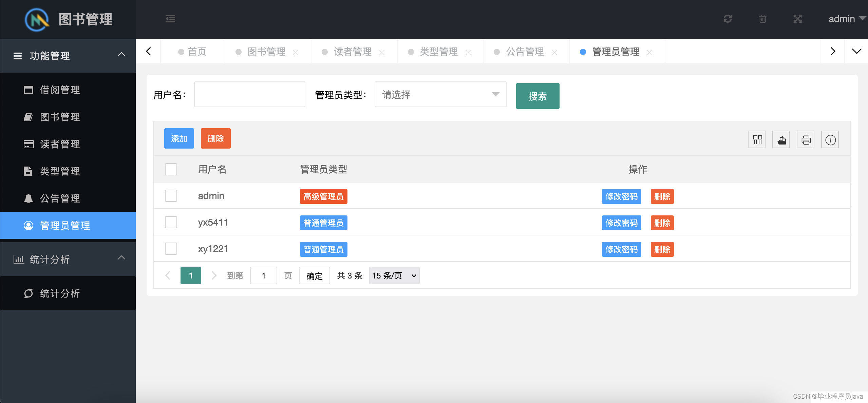Open the tab options down-chevron
868x403 pixels.
[x=856, y=51]
